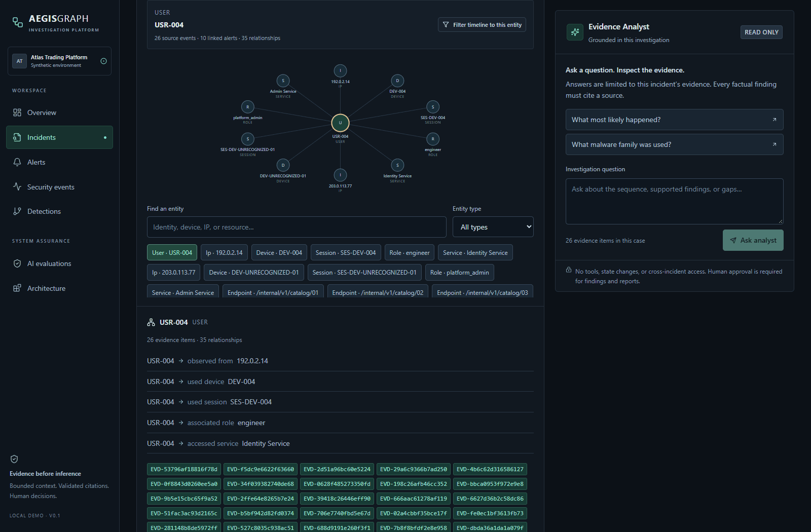Open evidence EVD-53796af18816f78d
Viewport: 811px width, 532px height.
click(x=184, y=469)
